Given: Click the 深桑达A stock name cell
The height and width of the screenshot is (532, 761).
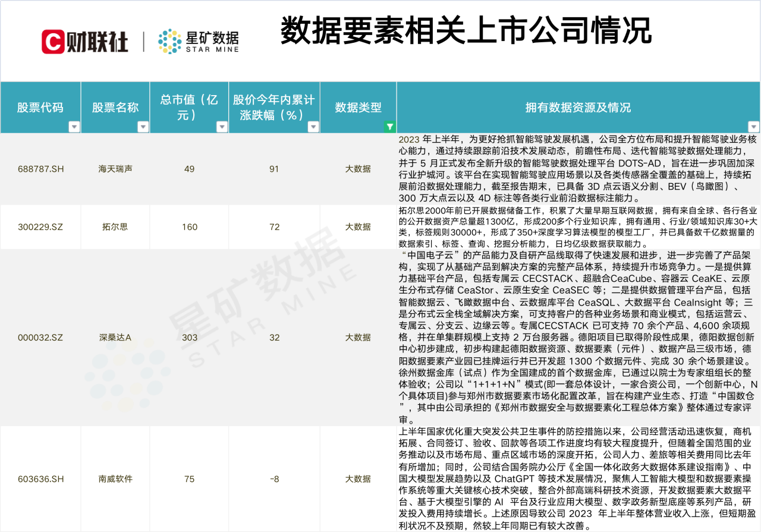Looking at the screenshot, I should pos(115,338).
